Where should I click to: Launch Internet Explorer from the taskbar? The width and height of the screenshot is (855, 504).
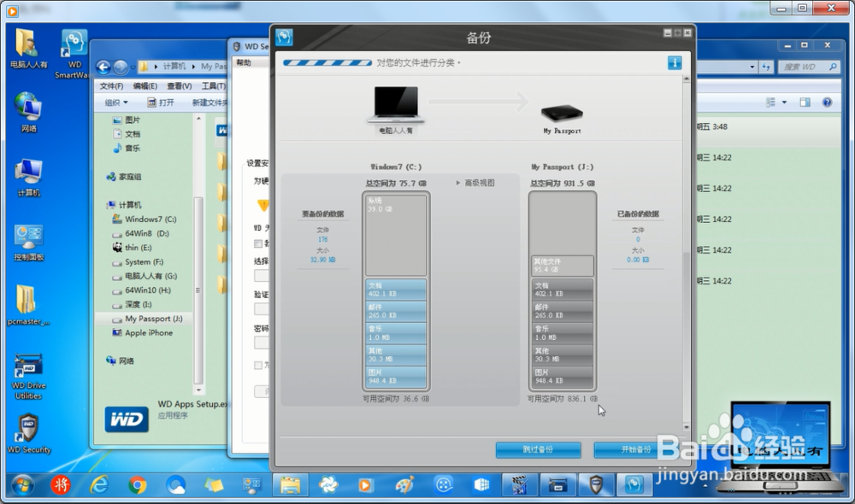click(x=99, y=484)
